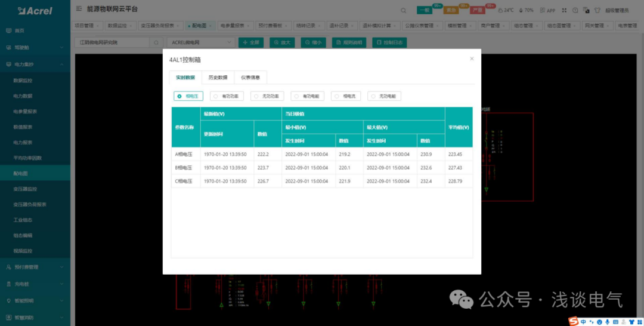
Task: Close the 项目管理 tab with its x
Action: tap(98, 26)
